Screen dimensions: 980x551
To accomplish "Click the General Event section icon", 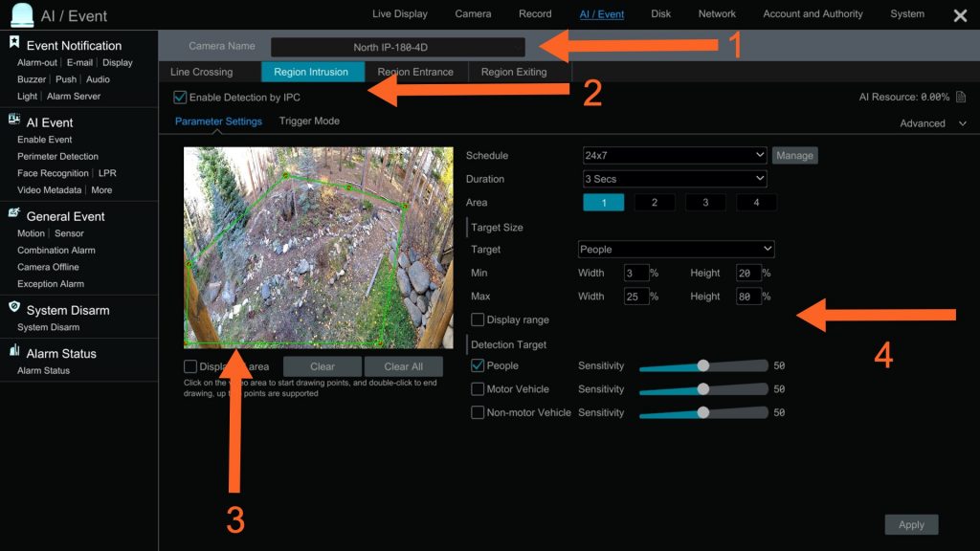I will click(14, 213).
